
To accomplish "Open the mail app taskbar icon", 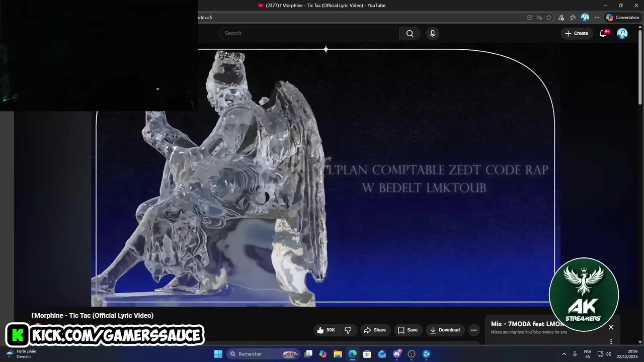I will (x=382, y=354).
